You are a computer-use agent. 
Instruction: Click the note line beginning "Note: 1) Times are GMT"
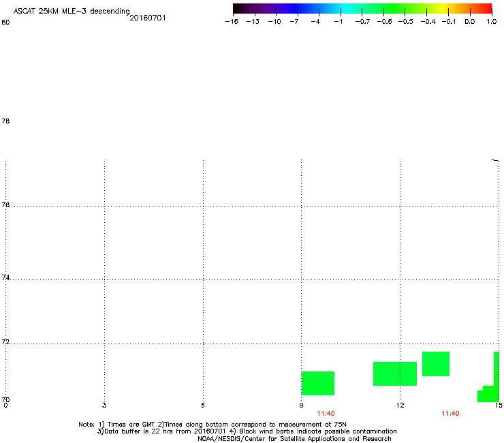(212, 425)
